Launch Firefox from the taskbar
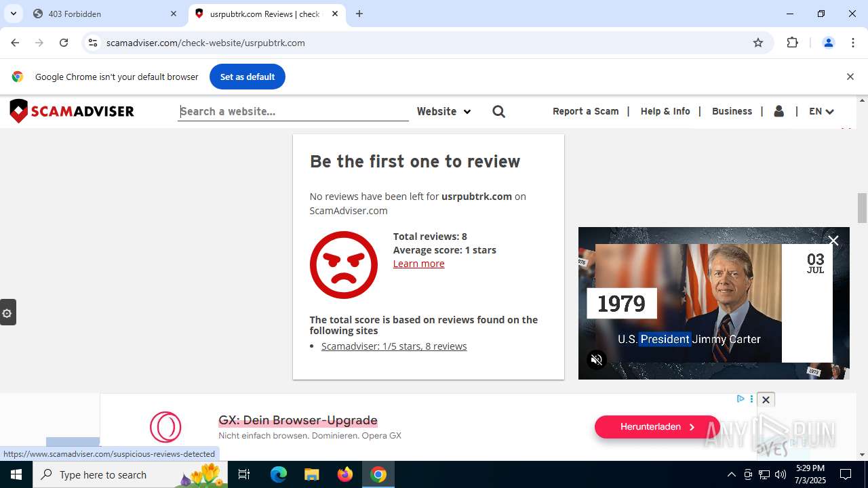 pos(345,474)
